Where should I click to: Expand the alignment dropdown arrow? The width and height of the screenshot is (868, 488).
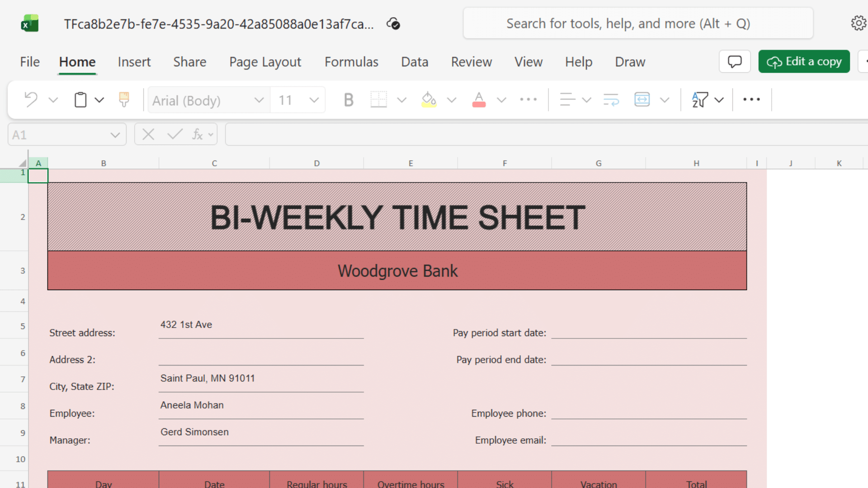tap(586, 100)
